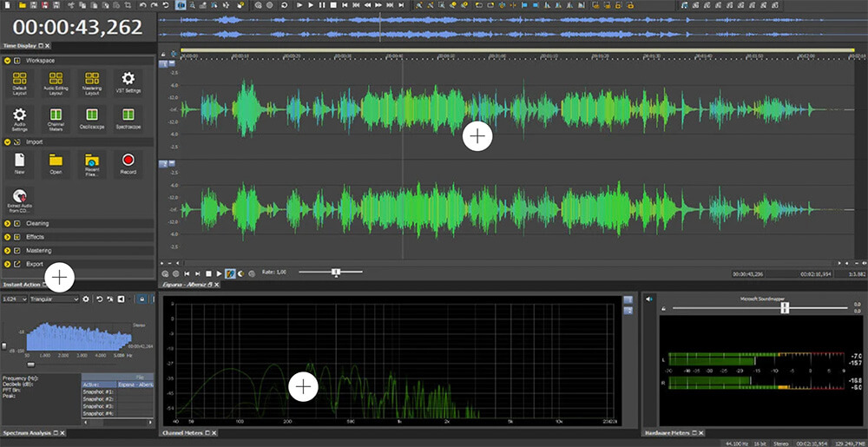The width and height of the screenshot is (868, 447).
Task: Click Extract Audio from CD
Action: click(x=21, y=201)
